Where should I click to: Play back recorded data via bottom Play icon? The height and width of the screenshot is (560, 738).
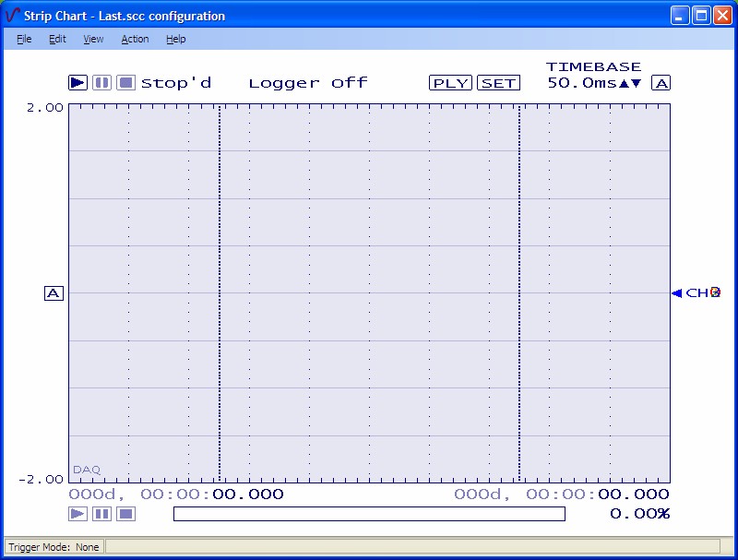tap(78, 514)
